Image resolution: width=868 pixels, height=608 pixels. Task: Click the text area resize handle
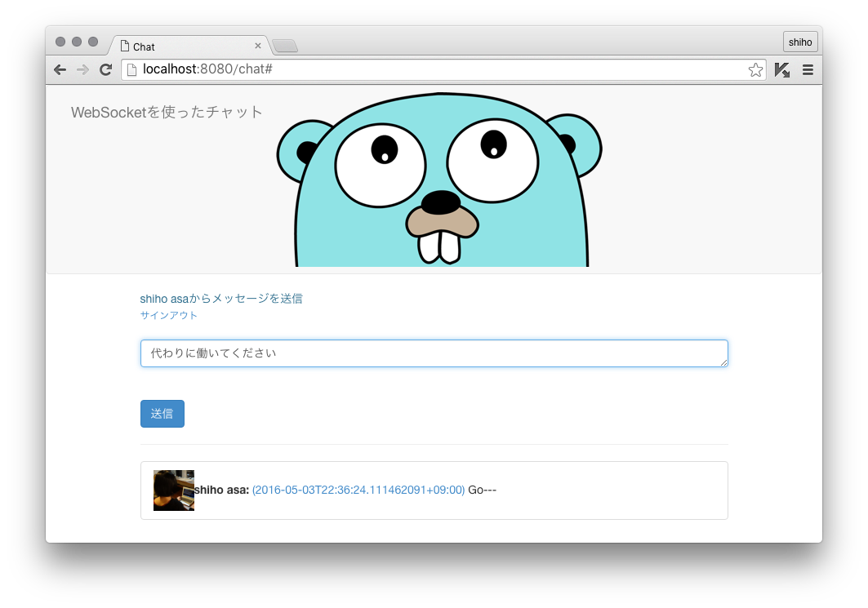[x=723, y=362]
